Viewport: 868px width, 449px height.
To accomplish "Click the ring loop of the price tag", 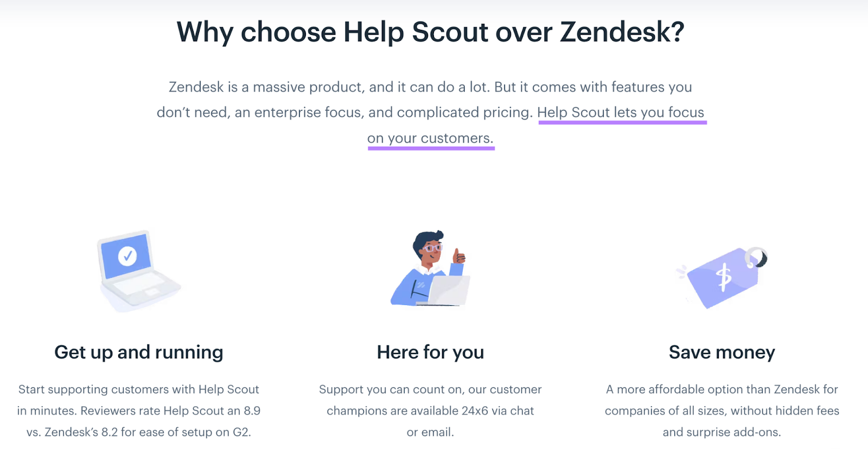I will (756, 257).
